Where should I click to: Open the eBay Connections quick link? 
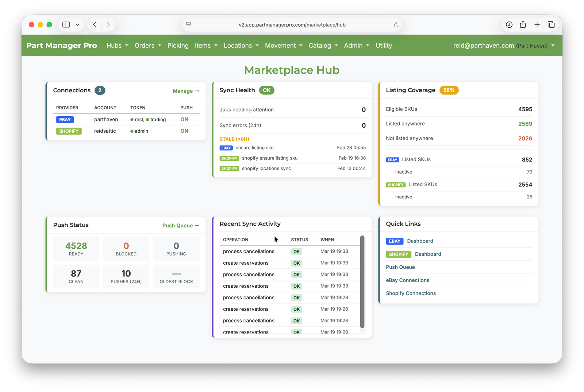point(407,280)
